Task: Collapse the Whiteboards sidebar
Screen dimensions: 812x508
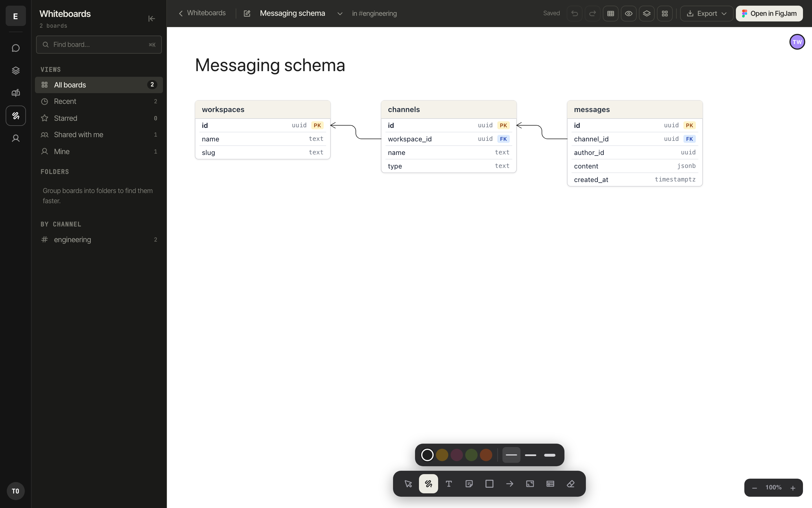Action: click(152, 18)
